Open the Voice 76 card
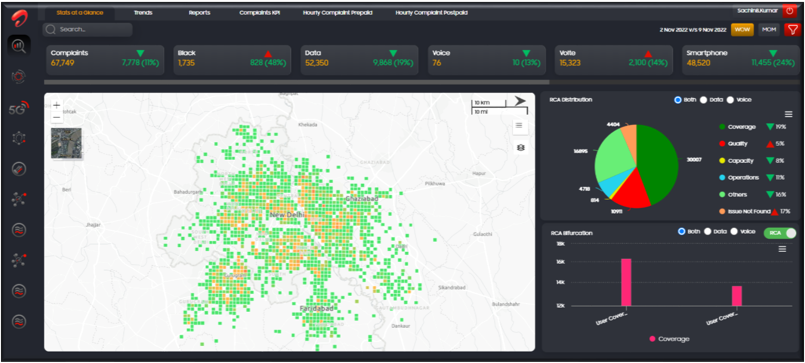Screen dimensions: 805x363 487,60
